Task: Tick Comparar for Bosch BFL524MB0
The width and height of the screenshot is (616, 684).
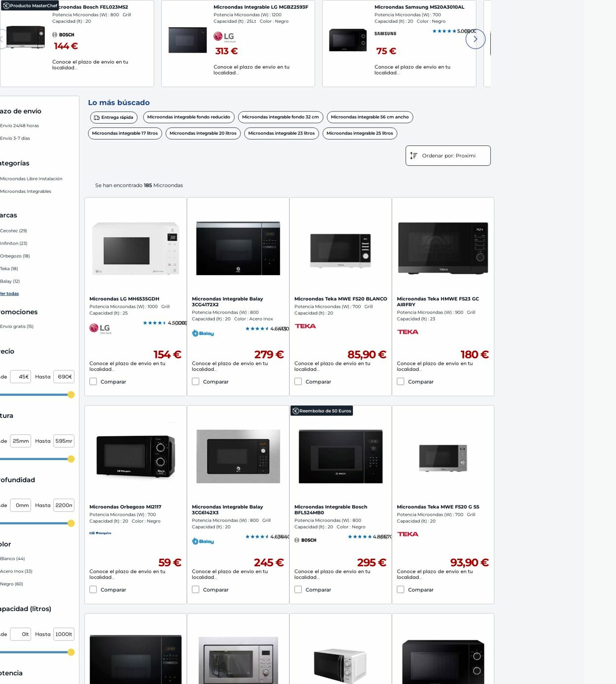Action: (298, 590)
